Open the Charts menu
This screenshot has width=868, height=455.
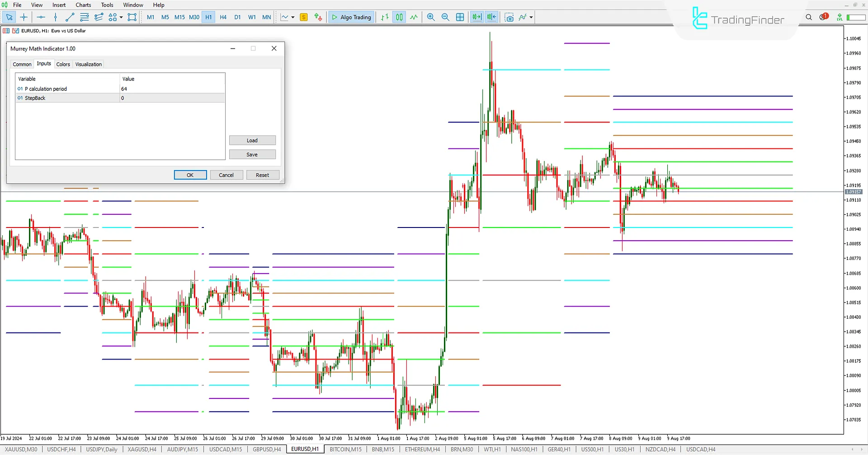point(83,5)
